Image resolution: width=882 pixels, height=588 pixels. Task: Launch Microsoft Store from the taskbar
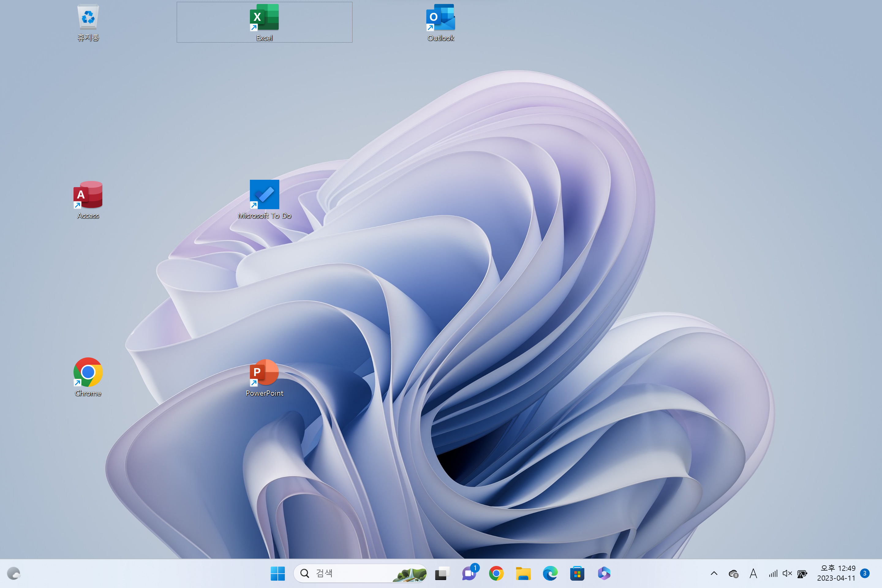(x=577, y=573)
